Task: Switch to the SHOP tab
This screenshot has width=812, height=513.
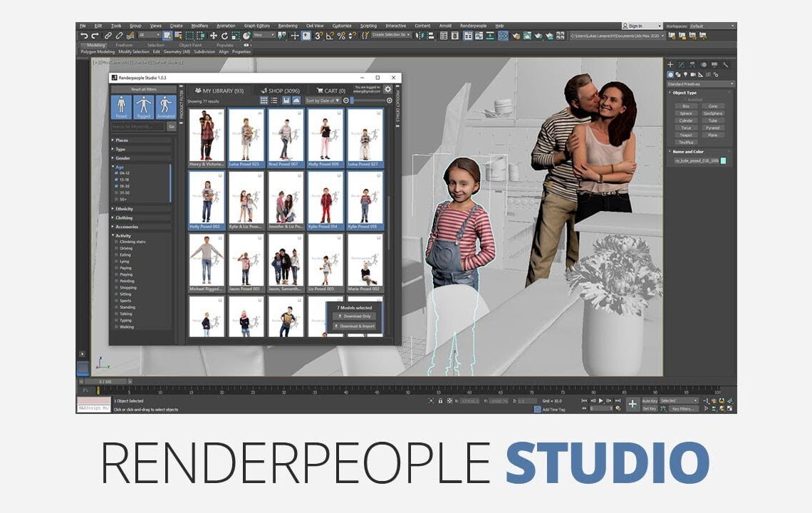Action: pos(281,90)
